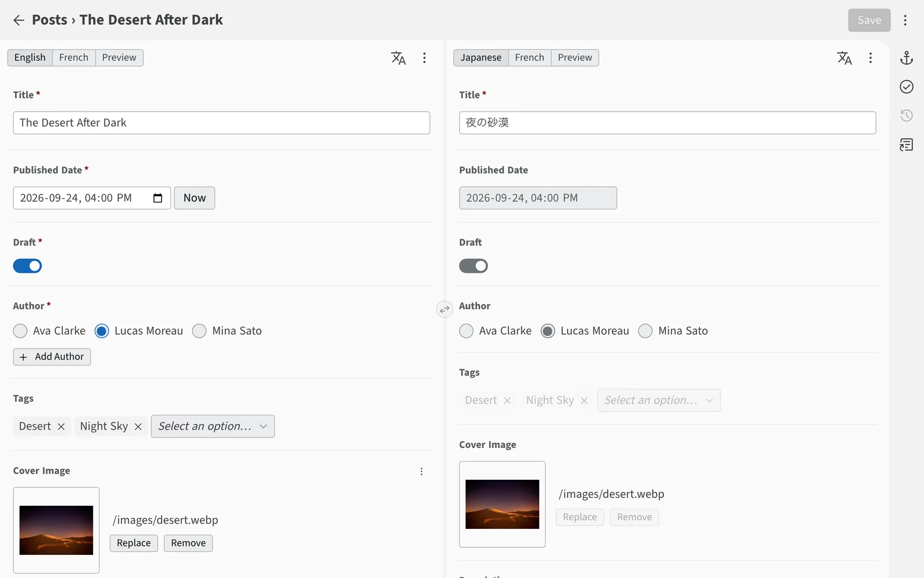This screenshot has width=924, height=578.
Task: Open the Tags dropdown in the English pane
Action: pyautogui.click(x=213, y=427)
